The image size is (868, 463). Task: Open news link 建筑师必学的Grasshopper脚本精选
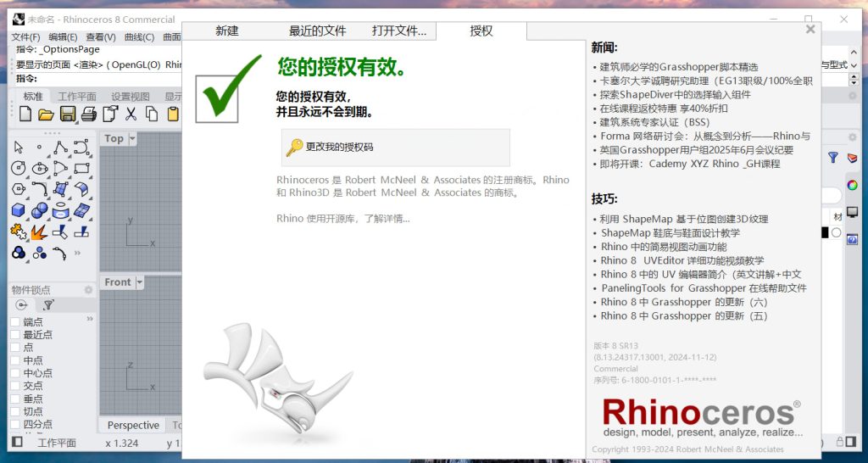tap(679, 67)
